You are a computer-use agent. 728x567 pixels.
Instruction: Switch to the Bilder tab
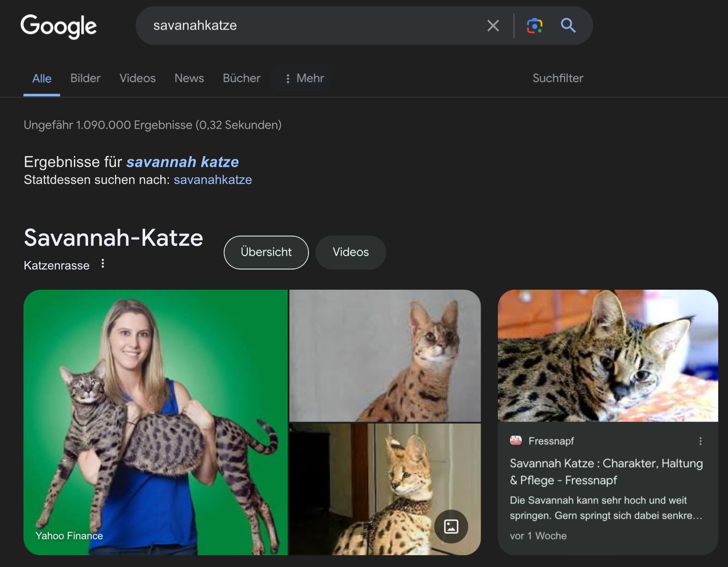click(85, 78)
